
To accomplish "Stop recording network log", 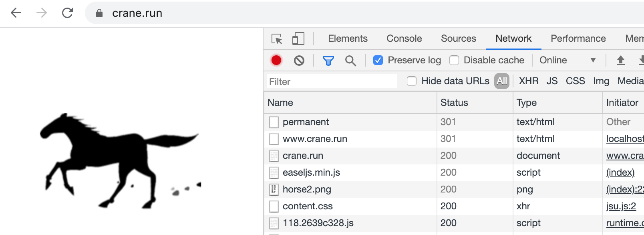I will point(276,60).
